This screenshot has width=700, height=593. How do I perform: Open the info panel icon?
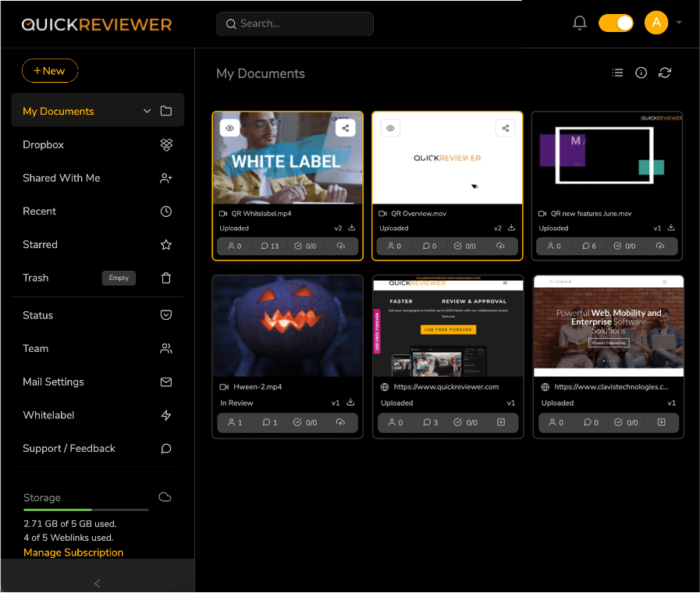[641, 73]
